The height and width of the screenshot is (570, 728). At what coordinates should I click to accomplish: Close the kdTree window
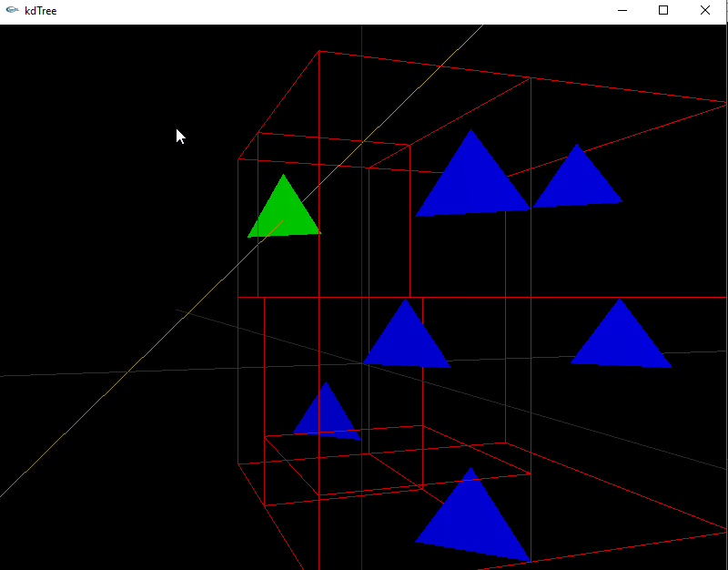705,11
